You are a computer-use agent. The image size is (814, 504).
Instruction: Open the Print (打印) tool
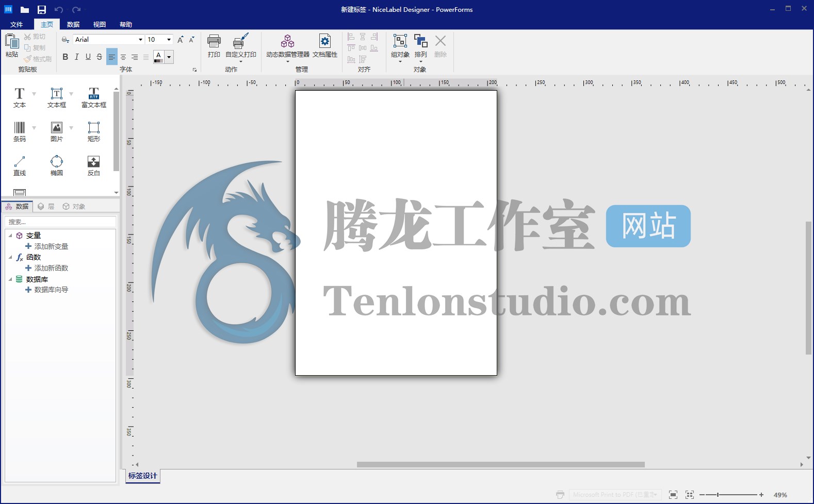[x=214, y=45]
